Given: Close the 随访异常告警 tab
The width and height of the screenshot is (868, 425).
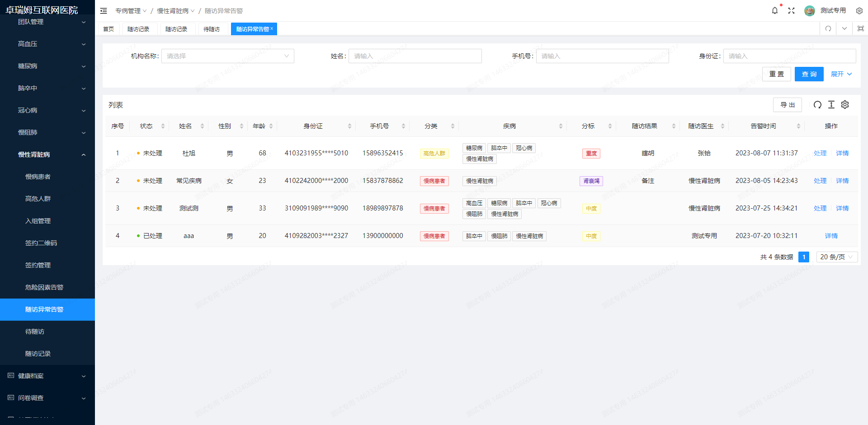Looking at the screenshot, I should coord(272,28).
